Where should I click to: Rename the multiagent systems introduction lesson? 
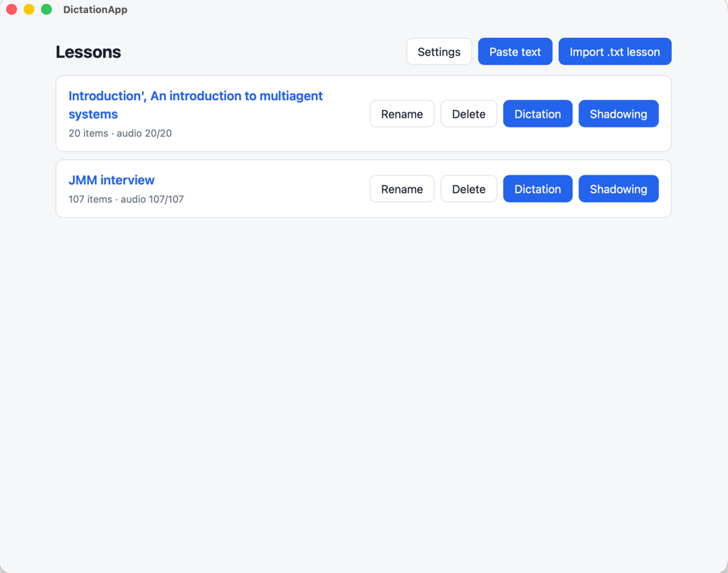click(402, 114)
